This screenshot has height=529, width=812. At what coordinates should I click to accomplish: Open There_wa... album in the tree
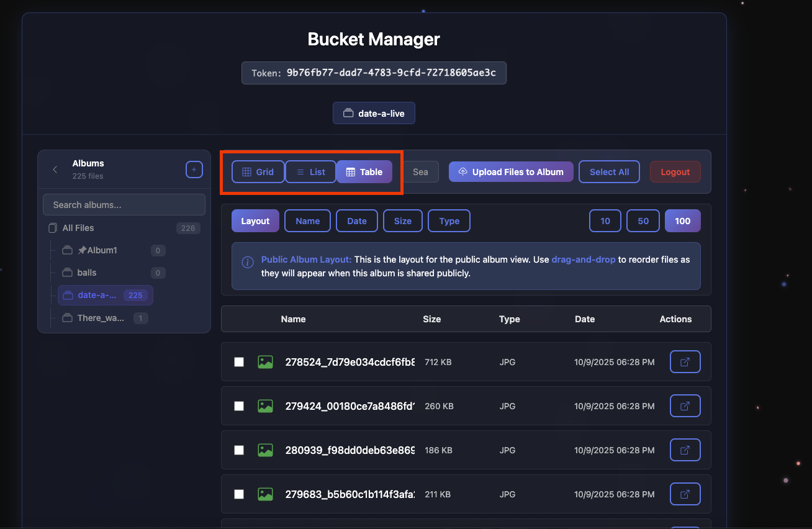coord(104,318)
